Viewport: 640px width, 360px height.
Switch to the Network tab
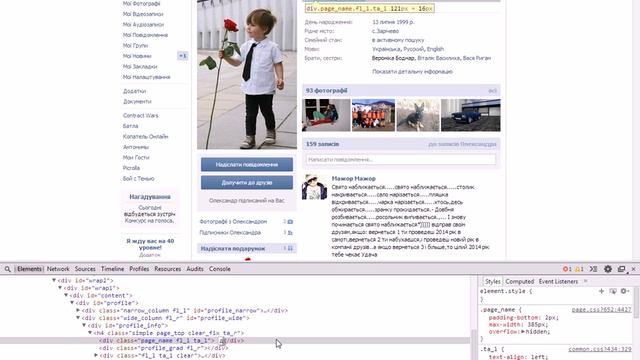[x=58, y=269]
